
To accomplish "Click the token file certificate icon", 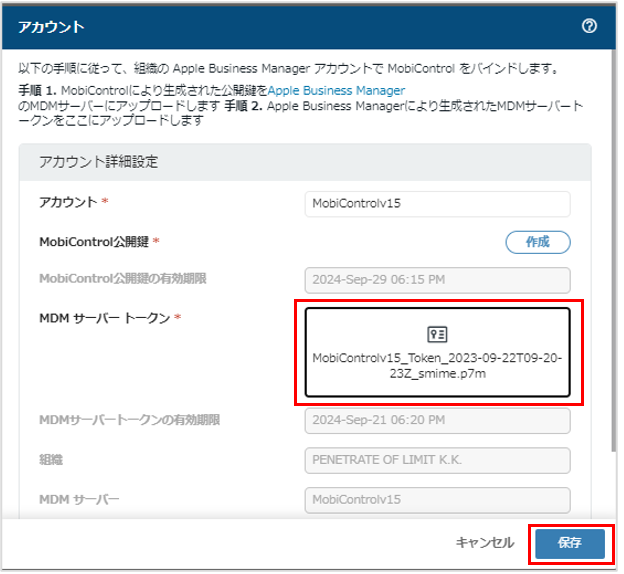I will click(437, 334).
